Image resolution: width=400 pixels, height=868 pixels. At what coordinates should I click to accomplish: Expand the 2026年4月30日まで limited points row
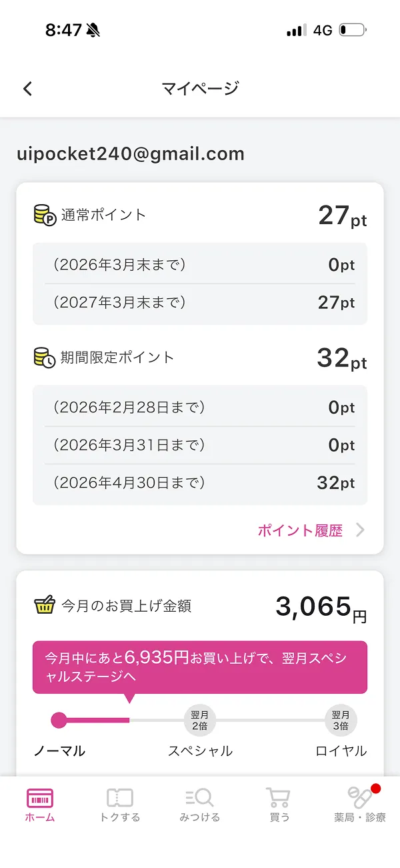(x=200, y=482)
